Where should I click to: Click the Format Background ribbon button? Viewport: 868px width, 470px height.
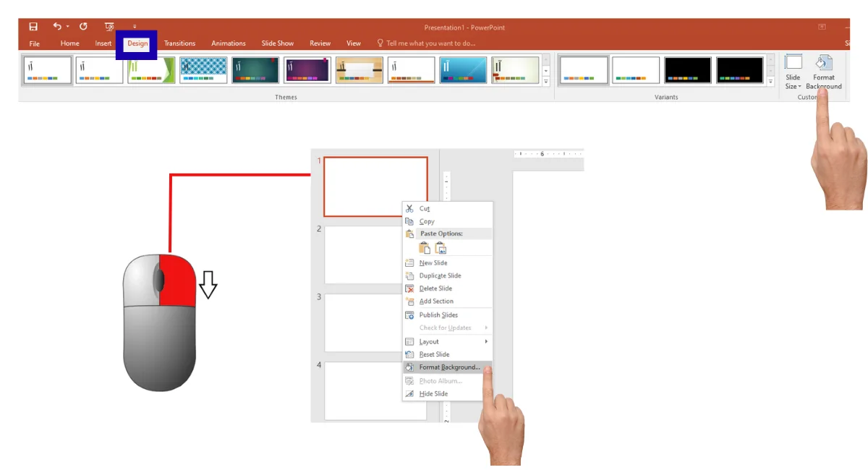pyautogui.click(x=823, y=72)
